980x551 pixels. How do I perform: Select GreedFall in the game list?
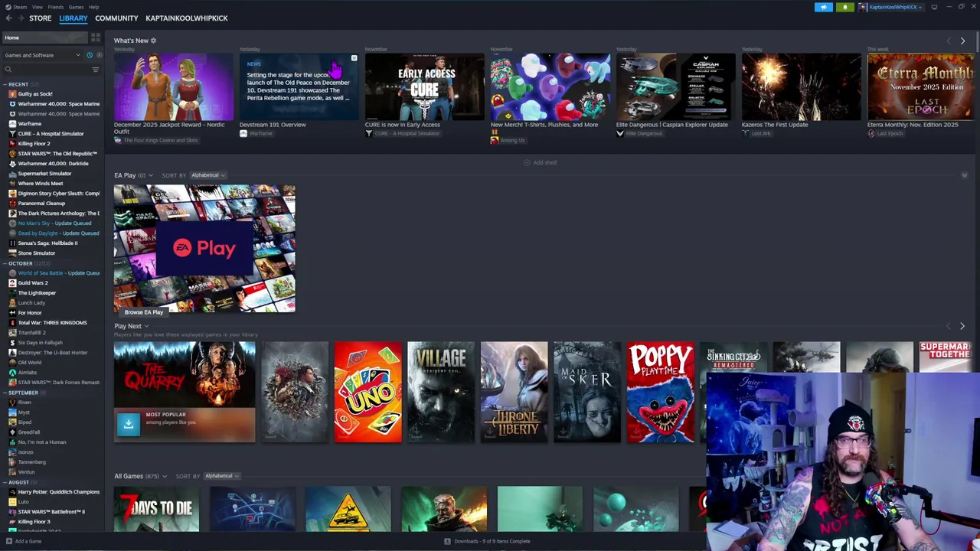coord(29,432)
